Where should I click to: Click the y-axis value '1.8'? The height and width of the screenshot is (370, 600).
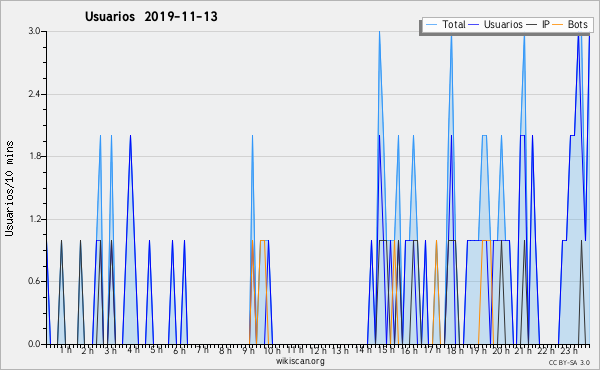click(x=34, y=156)
